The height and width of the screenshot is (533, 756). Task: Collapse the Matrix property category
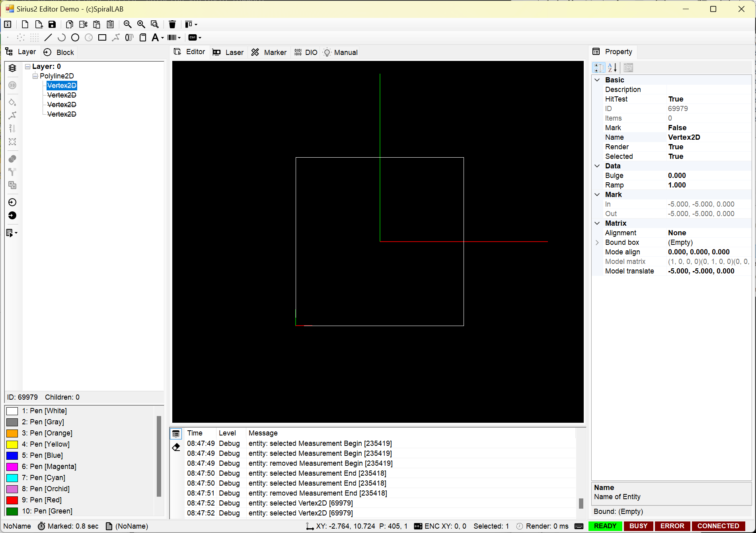[x=597, y=223]
